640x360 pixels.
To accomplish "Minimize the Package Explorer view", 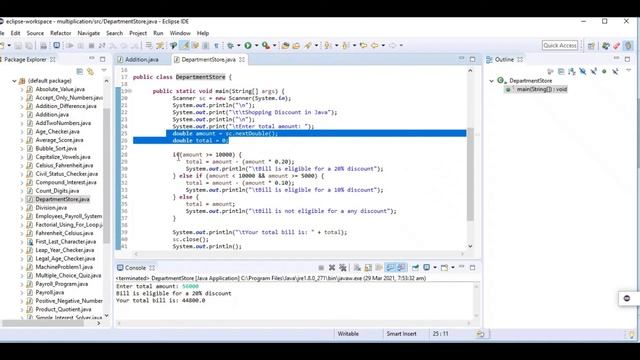I will 92,58.
